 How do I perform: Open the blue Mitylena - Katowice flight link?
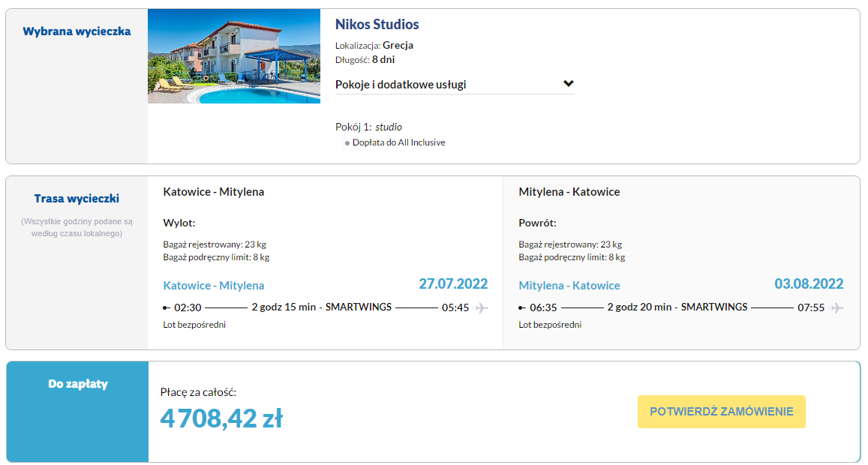(569, 286)
